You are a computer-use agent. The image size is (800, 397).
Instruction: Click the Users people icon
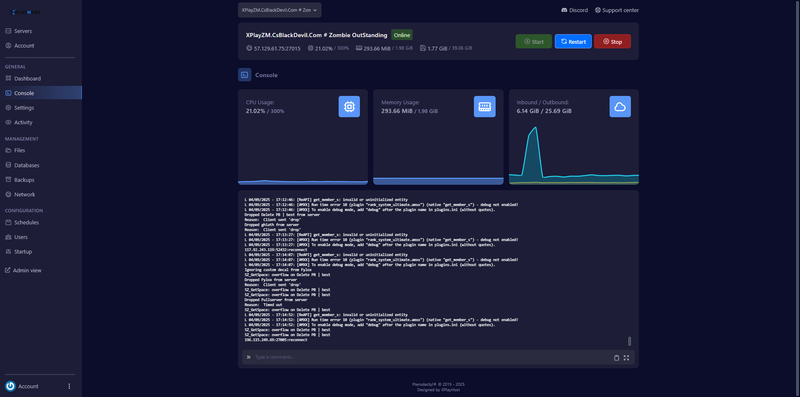click(x=8, y=237)
